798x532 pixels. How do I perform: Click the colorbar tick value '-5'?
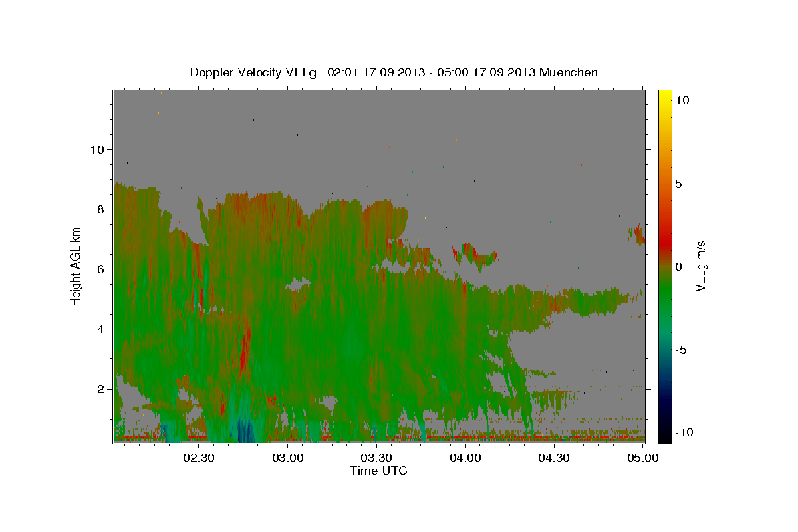682,350
